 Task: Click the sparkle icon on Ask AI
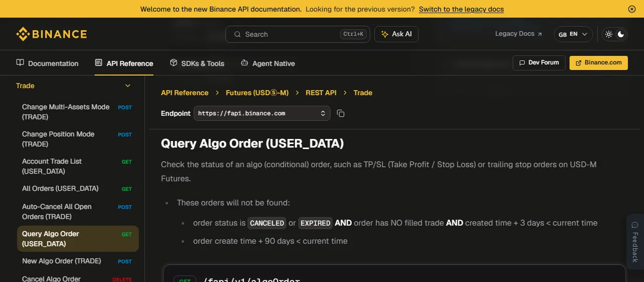(385, 34)
